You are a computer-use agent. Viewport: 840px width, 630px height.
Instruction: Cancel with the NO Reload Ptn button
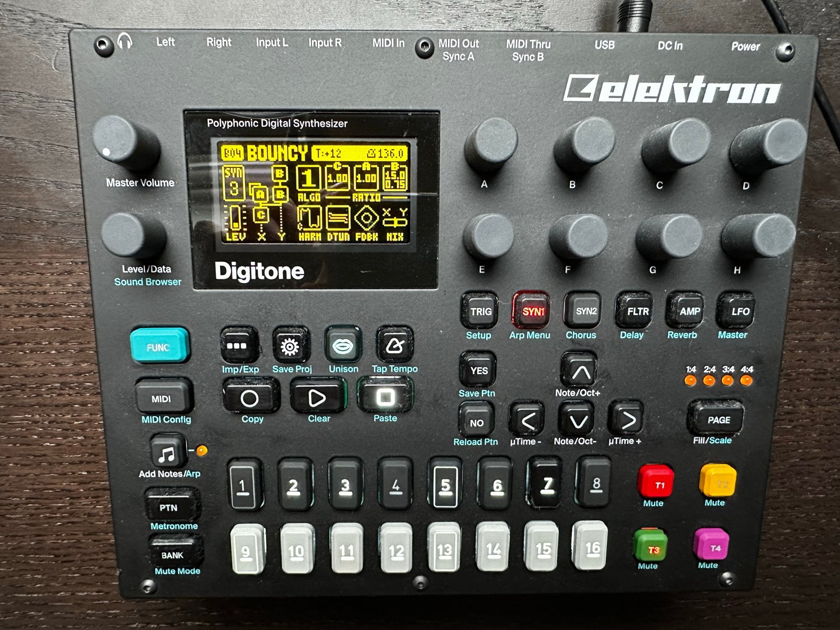477,419
